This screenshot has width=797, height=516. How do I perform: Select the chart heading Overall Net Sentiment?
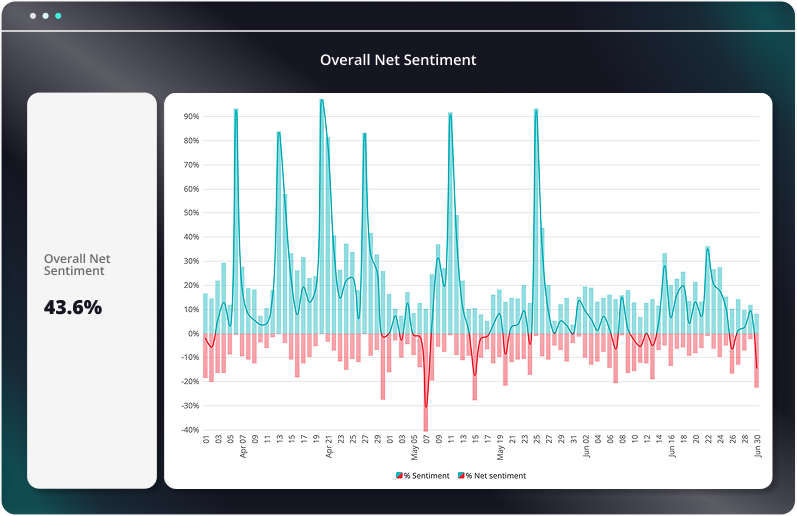click(398, 60)
